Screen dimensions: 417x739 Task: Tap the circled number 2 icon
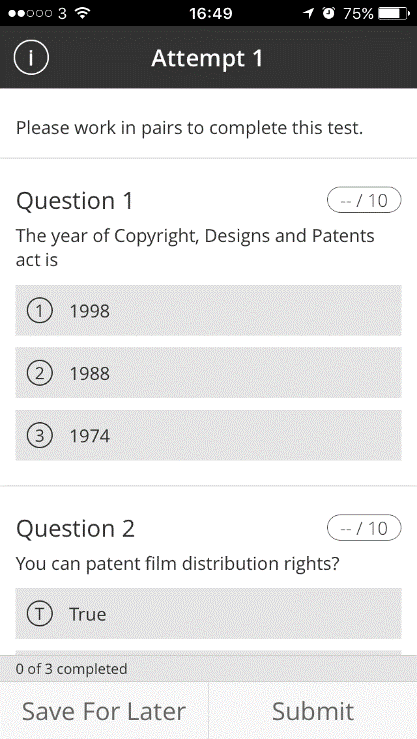pos(40,373)
